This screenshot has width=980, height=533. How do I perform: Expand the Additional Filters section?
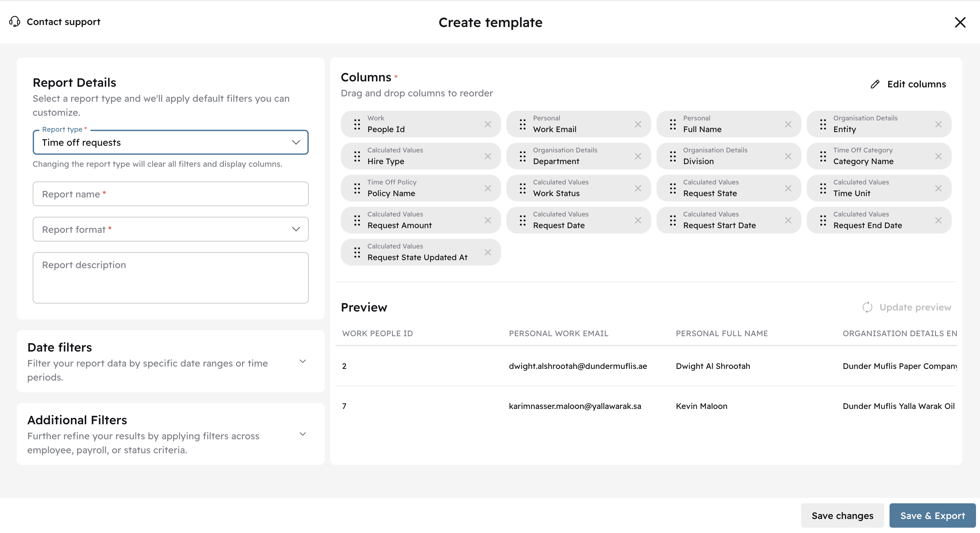(x=302, y=434)
